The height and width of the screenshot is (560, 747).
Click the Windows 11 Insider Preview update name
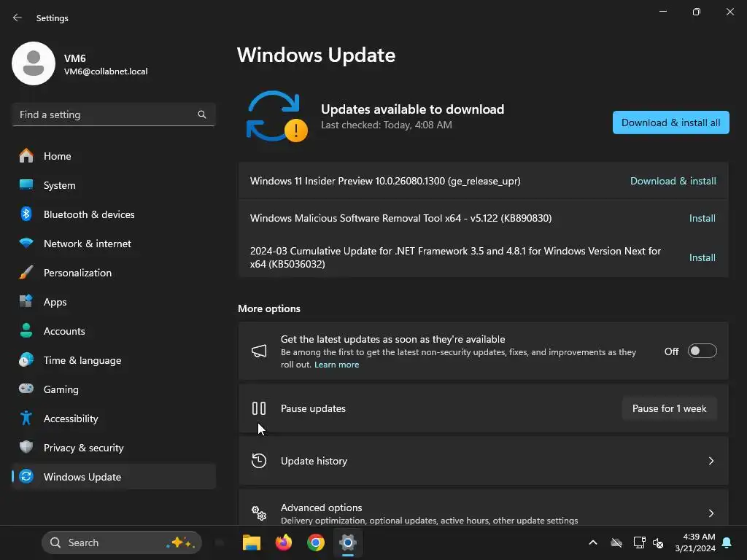385,181
